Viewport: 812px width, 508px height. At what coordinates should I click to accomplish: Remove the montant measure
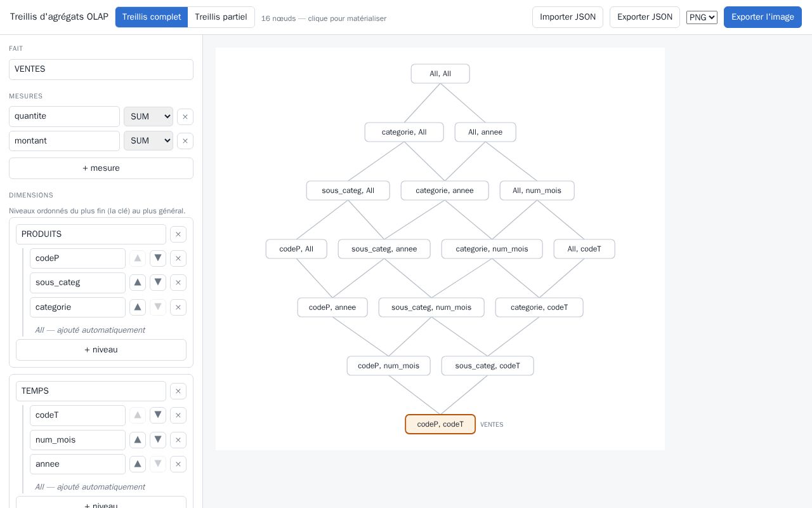(185, 141)
